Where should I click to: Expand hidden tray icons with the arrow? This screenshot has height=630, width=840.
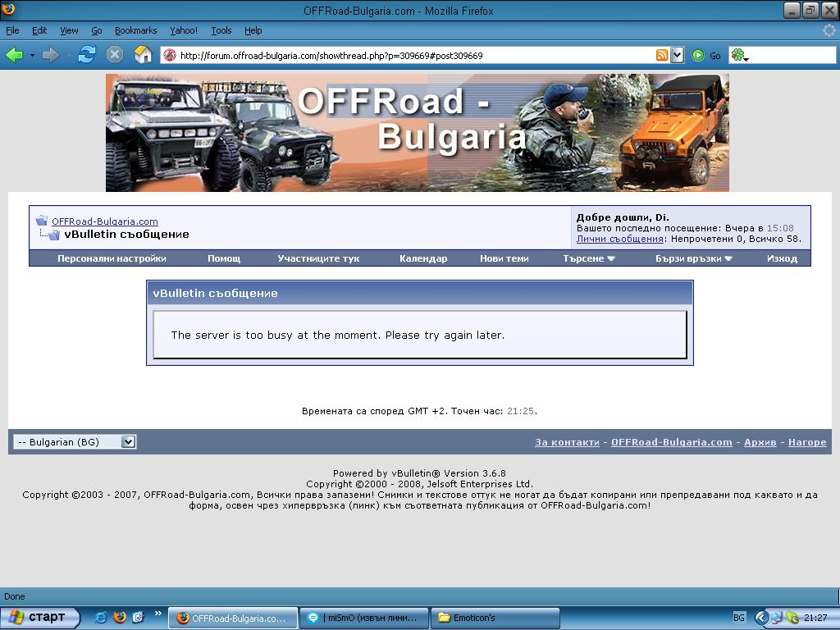761,618
